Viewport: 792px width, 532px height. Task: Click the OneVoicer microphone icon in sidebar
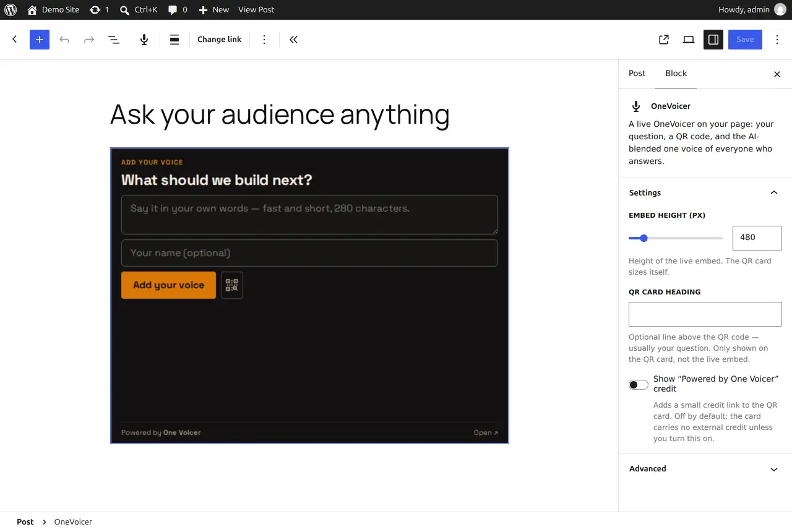click(635, 106)
